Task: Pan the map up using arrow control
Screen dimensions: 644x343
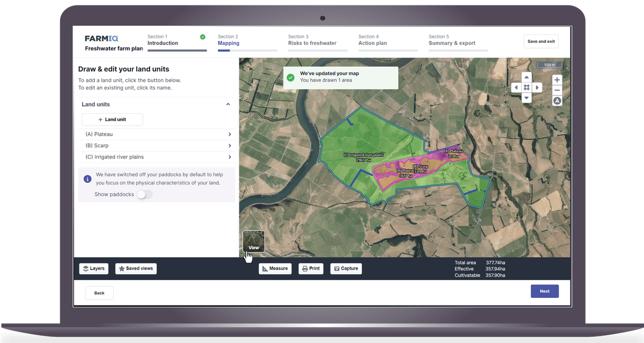Action: pyautogui.click(x=526, y=77)
